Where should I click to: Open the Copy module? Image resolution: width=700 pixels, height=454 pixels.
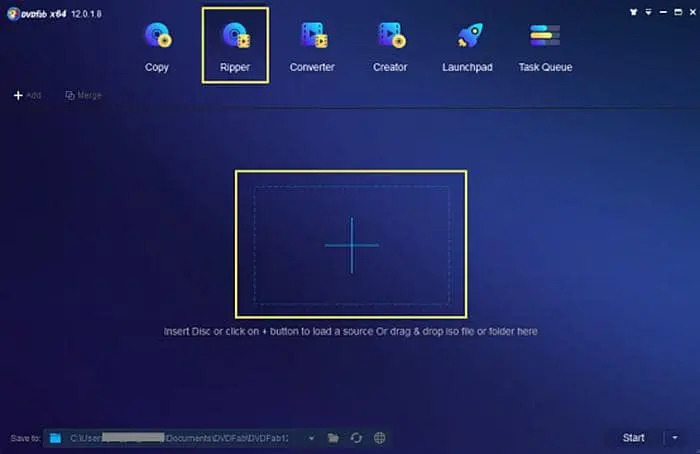pyautogui.click(x=157, y=46)
